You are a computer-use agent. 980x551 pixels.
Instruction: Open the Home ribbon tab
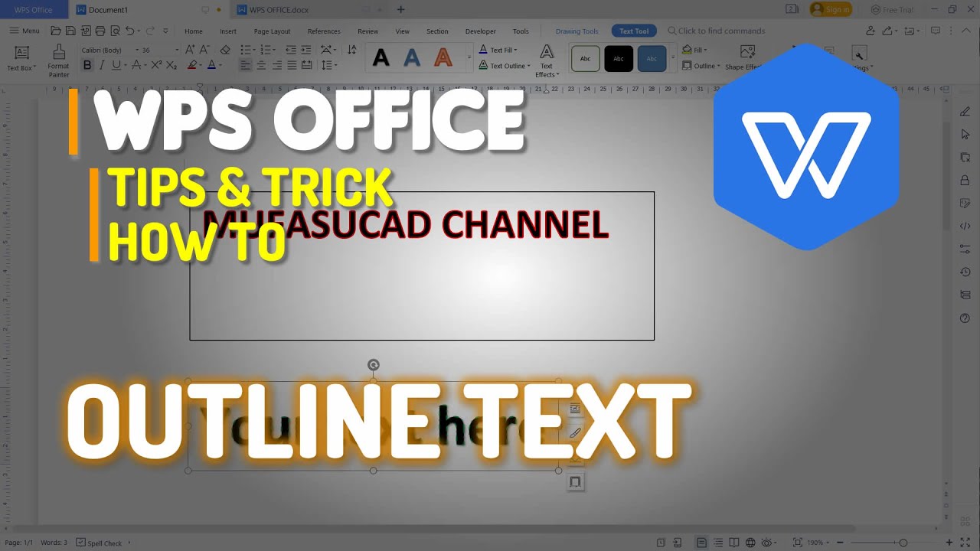194,31
